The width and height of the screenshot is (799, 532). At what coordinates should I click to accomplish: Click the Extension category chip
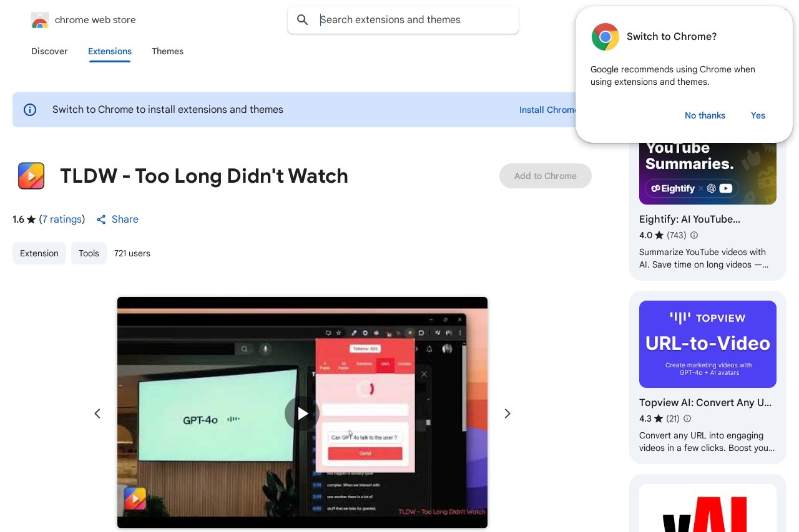tap(39, 253)
